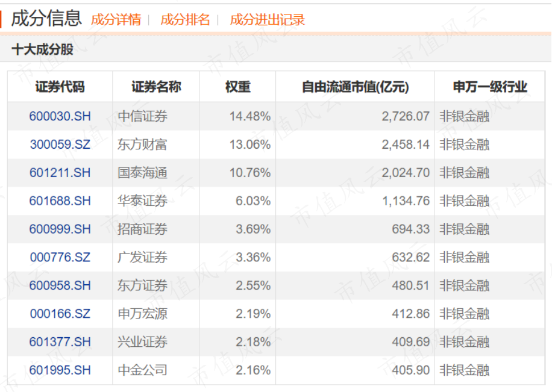Click the 601211.SH stock code
552x392 pixels.
click(x=60, y=173)
